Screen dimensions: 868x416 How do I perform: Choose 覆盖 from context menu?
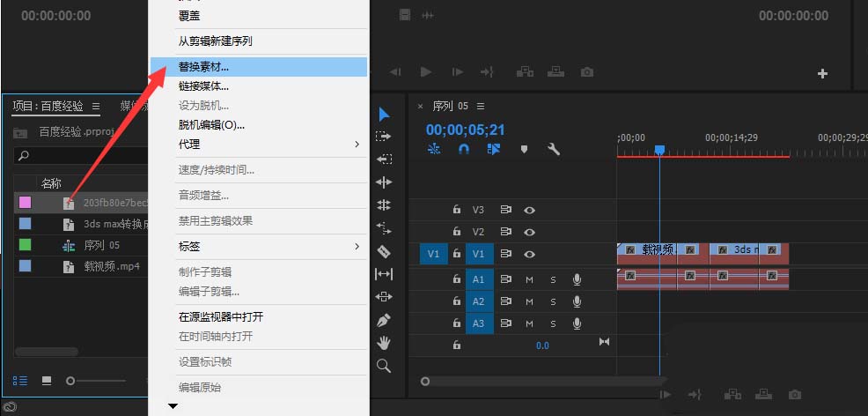coord(259,16)
